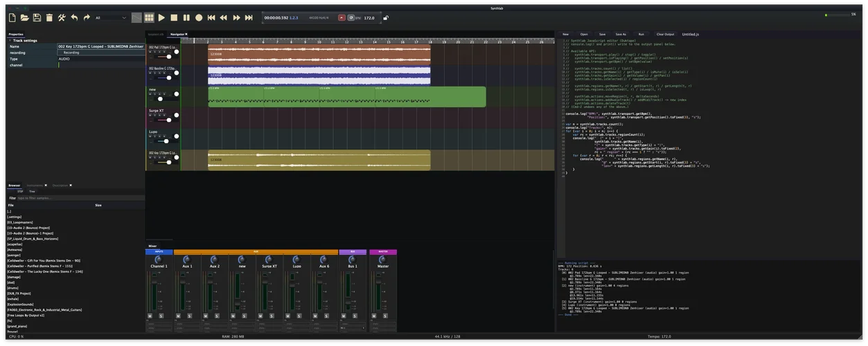Mute the Master mixer channel
Viewport: 868px width, 346px height.
(x=375, y=315)
